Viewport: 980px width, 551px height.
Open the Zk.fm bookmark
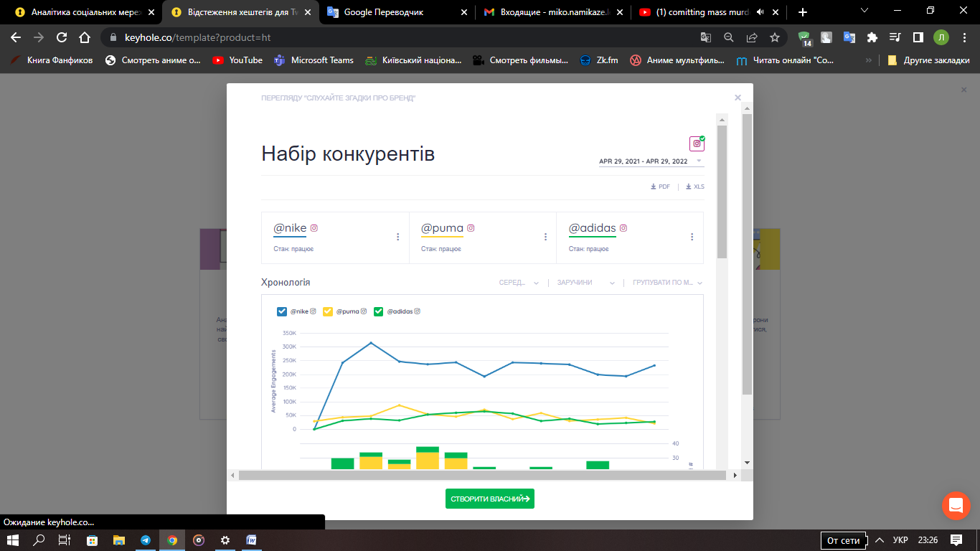tap(599, 60)
